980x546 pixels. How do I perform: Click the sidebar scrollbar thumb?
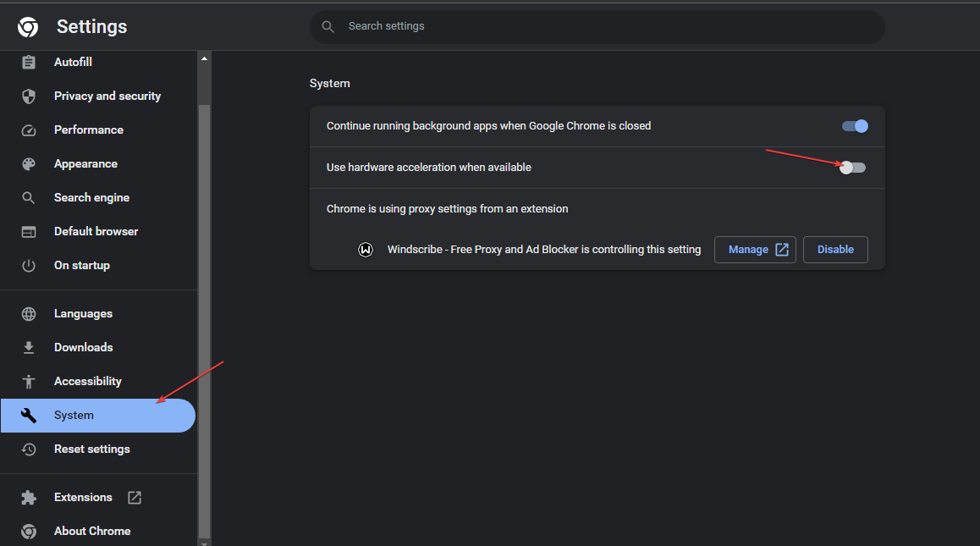click(x=204, y=320)
